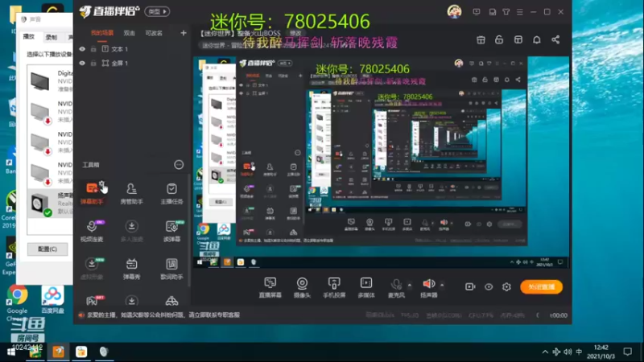
Task: Hide the 全屏 1 layer
Action: coord(82,64)
